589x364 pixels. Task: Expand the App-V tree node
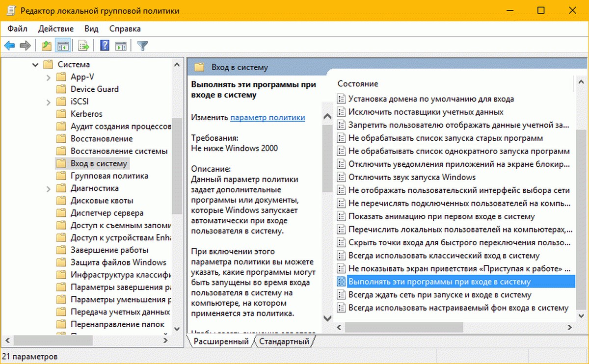coord(48,77)
